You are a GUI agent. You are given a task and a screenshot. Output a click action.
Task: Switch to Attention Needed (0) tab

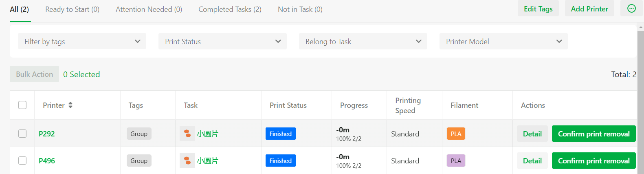tap(149, 9)
